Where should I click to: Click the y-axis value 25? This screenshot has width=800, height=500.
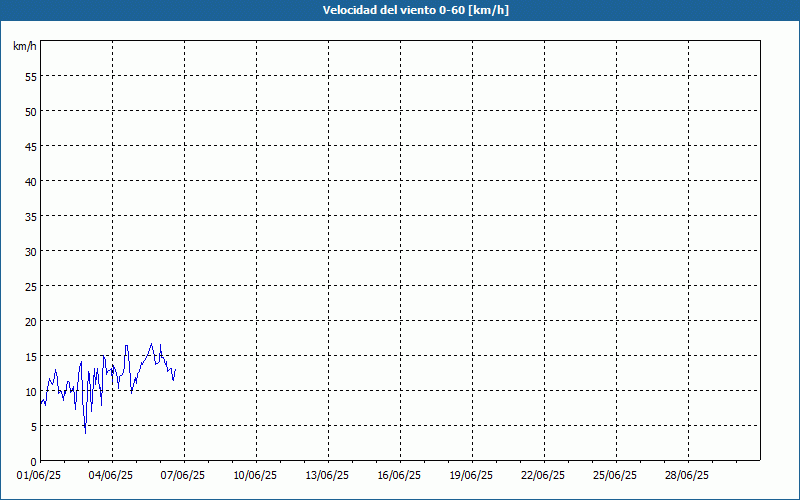[31, 287]
